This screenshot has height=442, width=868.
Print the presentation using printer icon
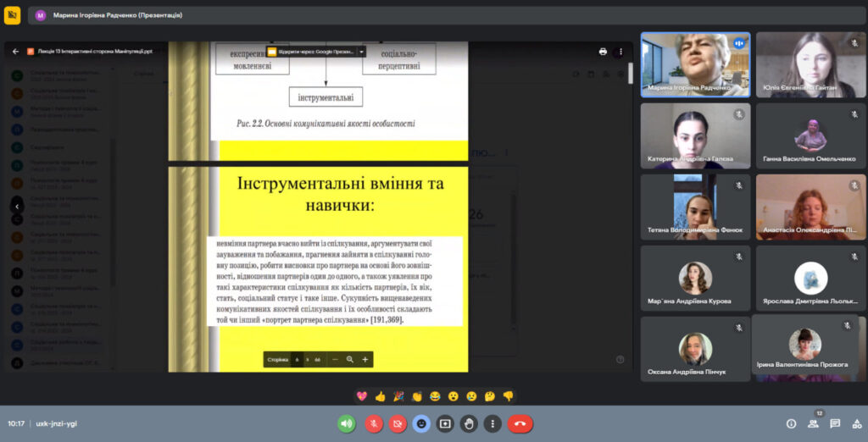point(603,51)
